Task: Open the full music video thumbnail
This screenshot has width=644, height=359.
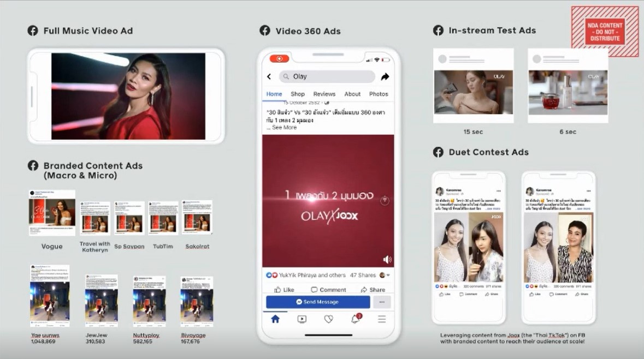Action: click(128, 97)
